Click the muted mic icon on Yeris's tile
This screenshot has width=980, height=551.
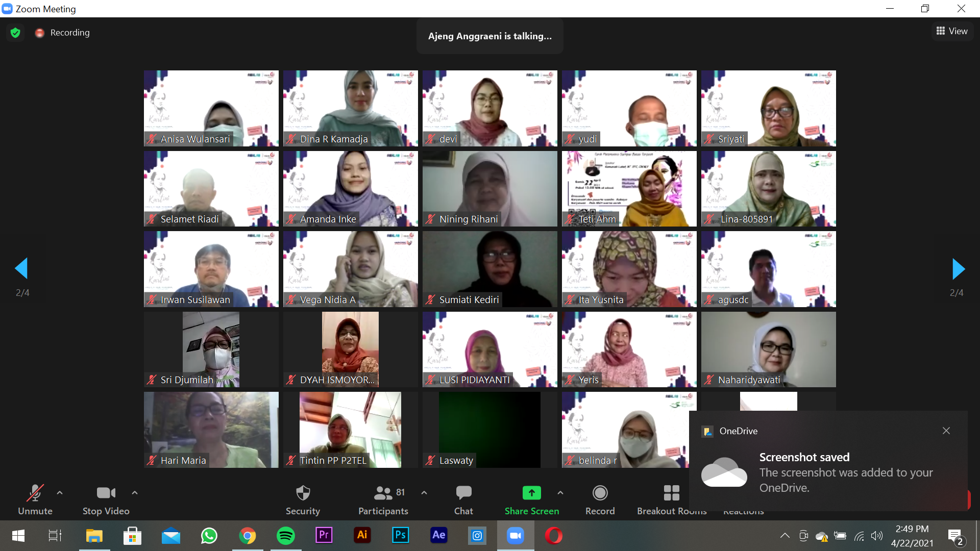pyautogui.click(x=570, y=380)
